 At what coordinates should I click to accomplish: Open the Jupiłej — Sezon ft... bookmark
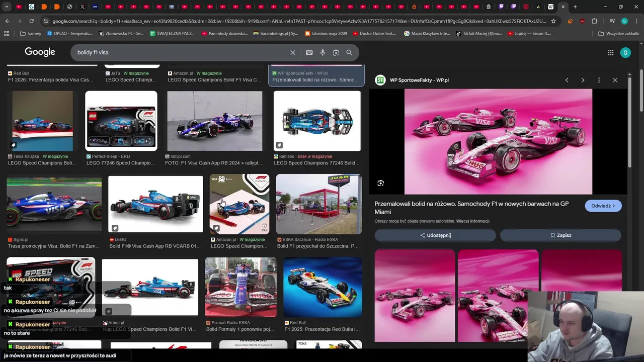coord(530,34)
